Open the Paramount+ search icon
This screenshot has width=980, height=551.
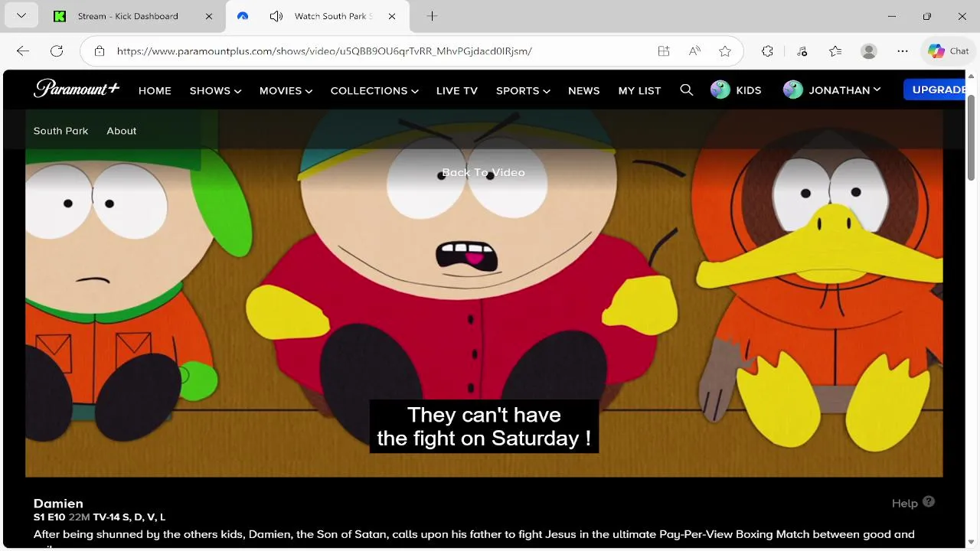[x=687, y=90]
